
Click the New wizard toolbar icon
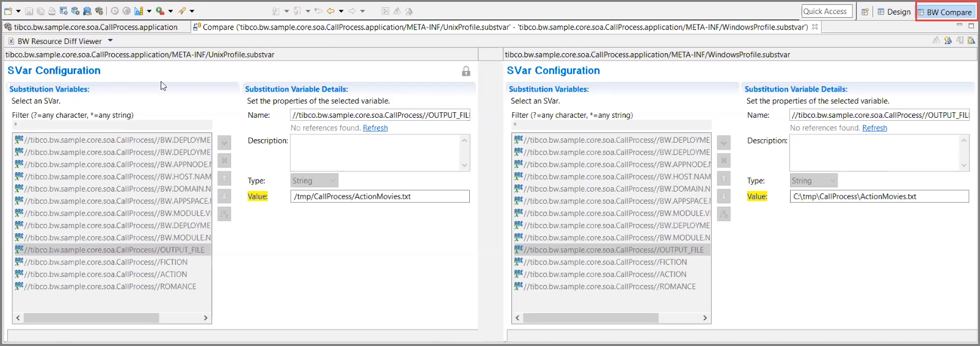8,11
